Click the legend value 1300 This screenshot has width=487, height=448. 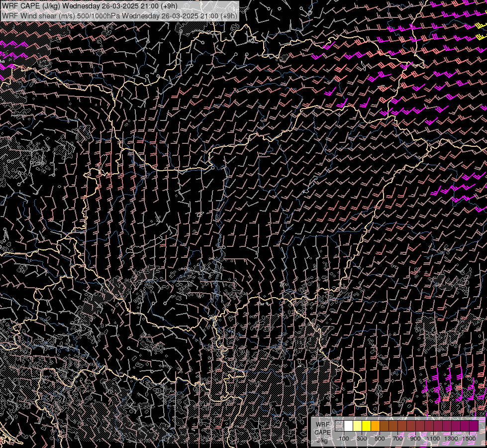[x=451, y=439]
